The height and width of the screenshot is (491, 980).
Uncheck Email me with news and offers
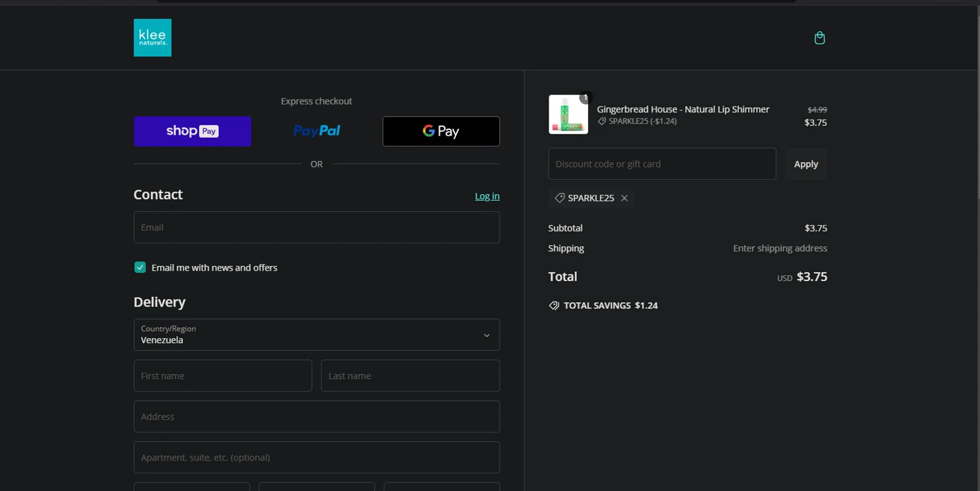pos(140,267)
